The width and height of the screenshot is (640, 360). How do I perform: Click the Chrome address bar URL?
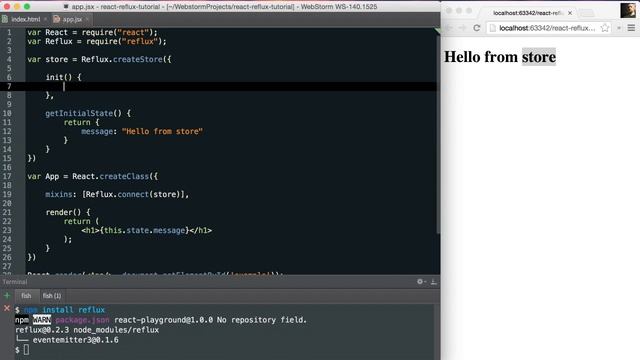coord(547,28)
